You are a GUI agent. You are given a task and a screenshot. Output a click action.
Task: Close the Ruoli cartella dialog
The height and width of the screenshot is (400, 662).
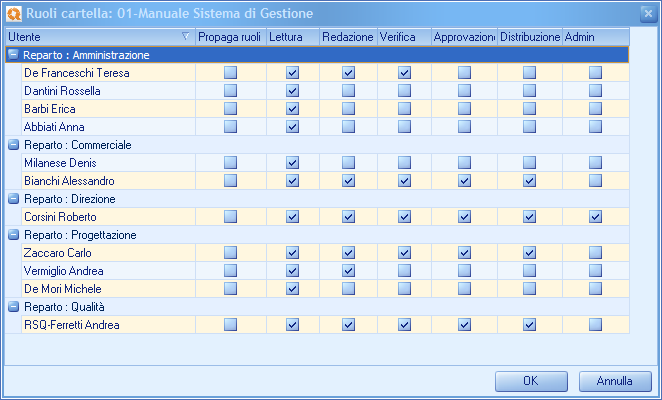click(x=647, y=12)
